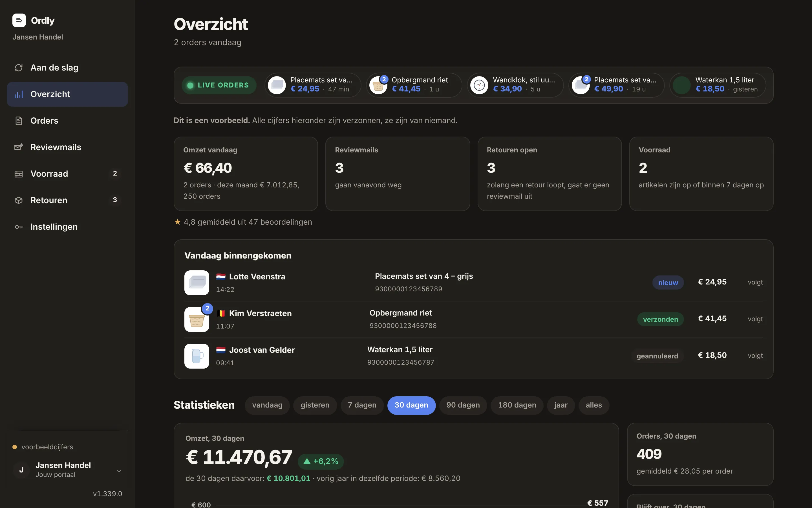Open the Wandklok € 34,90 live order chip

pyautogui.click(x=515, y=85)
